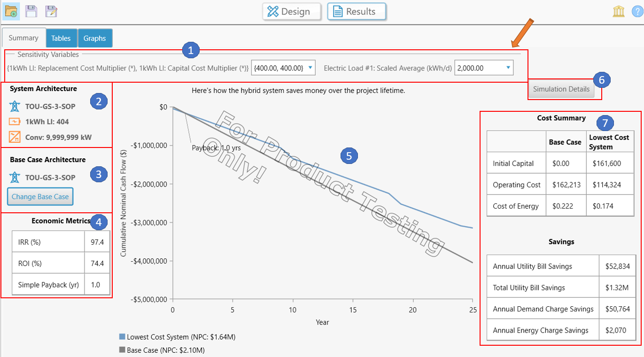
Task: Open the help question mark icon
Action: point(637,12)
